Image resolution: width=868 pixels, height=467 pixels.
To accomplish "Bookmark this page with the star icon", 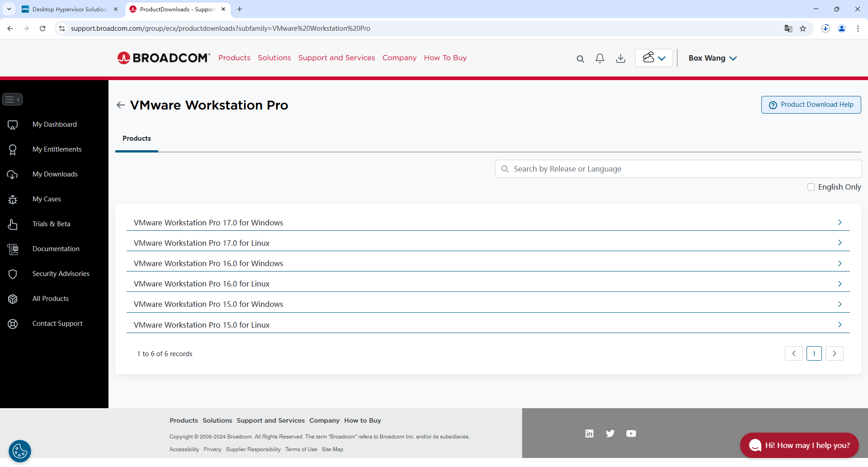I will (803, 29).
